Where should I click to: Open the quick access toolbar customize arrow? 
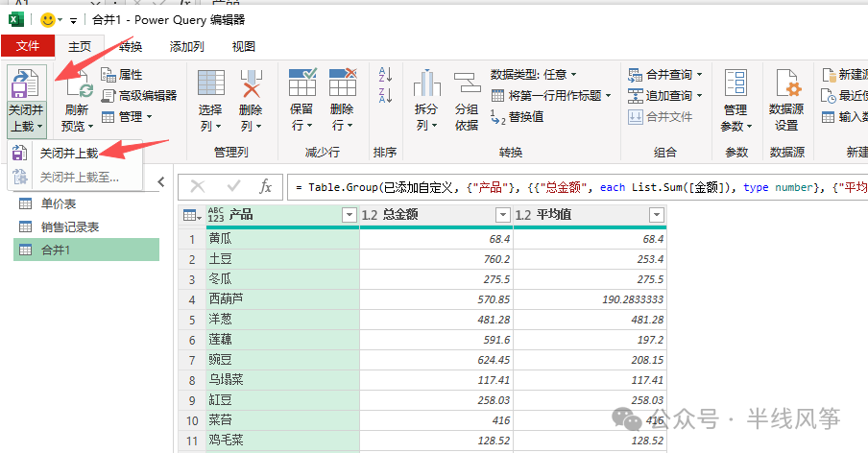tap(73, 21)
